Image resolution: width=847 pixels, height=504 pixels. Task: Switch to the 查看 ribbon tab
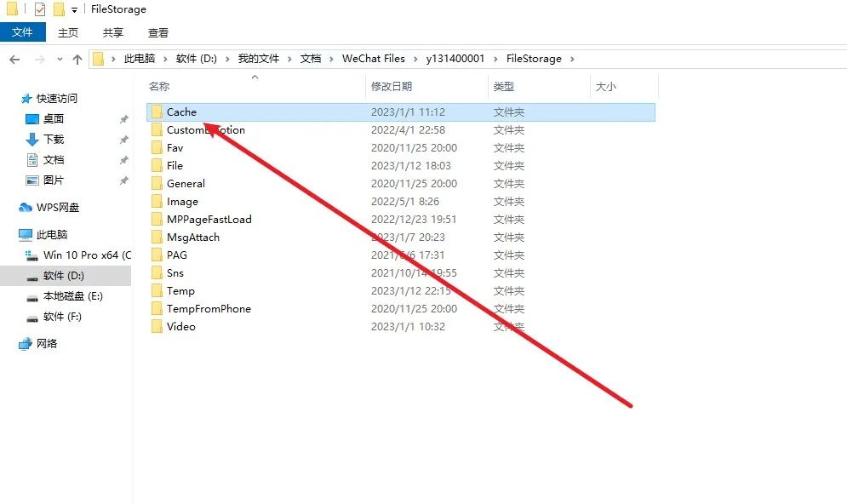tap(157, 32)
